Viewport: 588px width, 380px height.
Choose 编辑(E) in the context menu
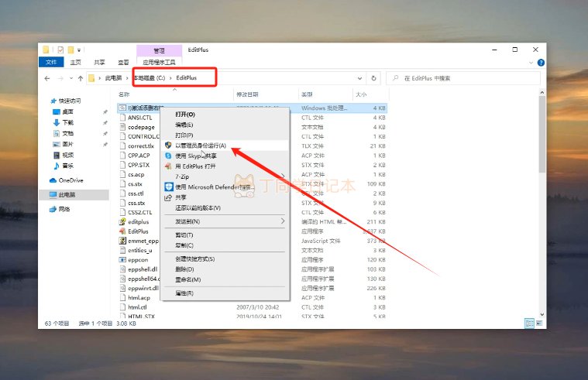pos(225,125)
